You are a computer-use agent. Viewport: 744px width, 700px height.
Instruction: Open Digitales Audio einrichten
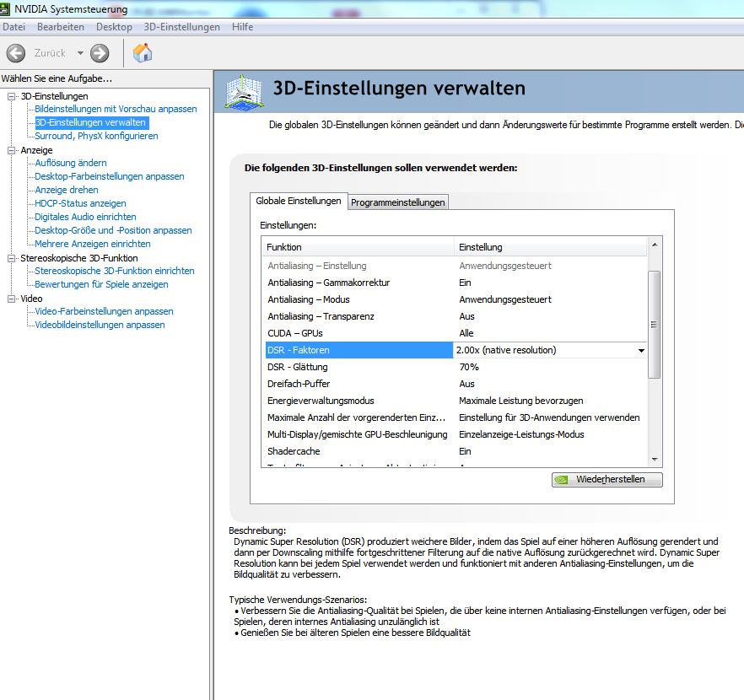(x=85, y=218)
